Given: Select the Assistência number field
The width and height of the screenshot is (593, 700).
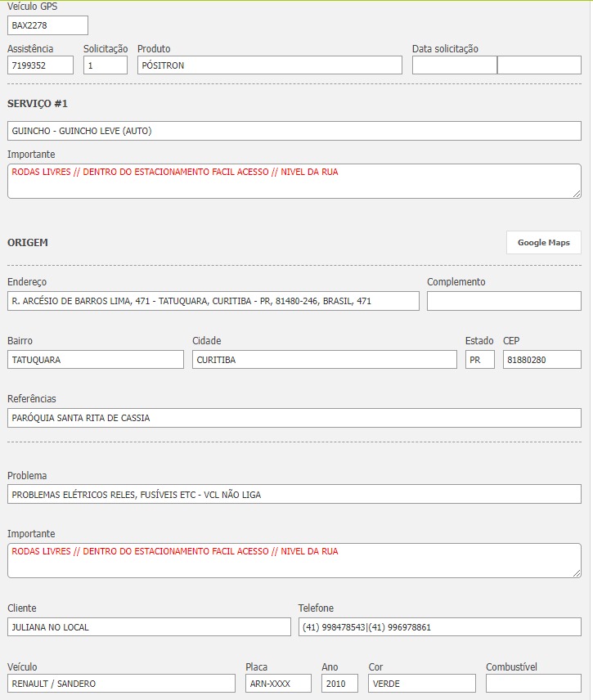Looking at the screenshot, I should coord(40,65).
